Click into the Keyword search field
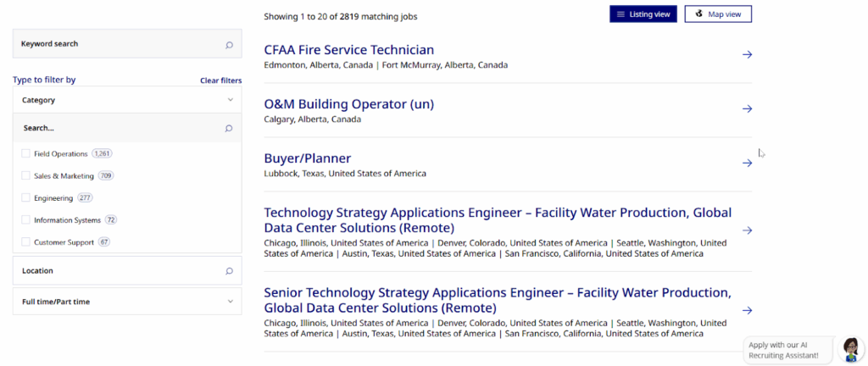The image size is (868, 366). click(119, 44)
